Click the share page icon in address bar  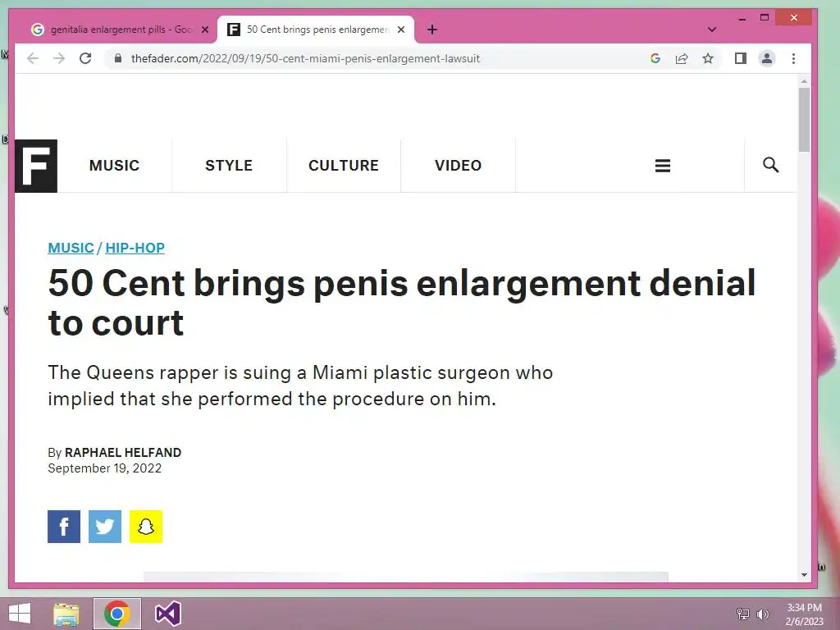[x=682, y=58]
